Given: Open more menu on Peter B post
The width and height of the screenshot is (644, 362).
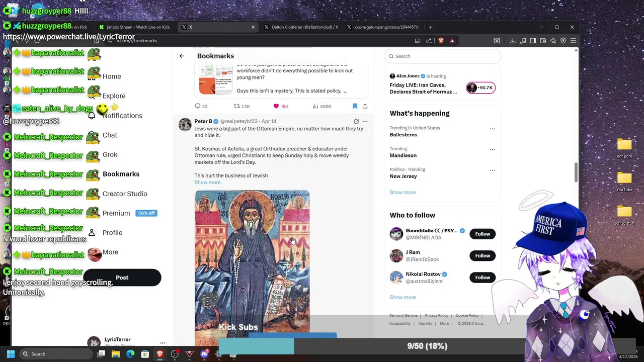Looking at the screenshot, I should coord(365,121).
